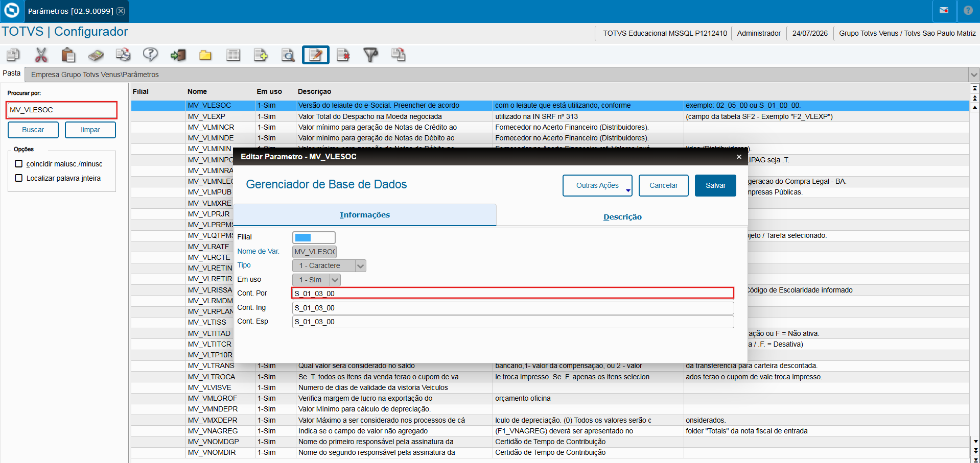Screen dimensions: 980x463
Task: Click the Salvar button
Action: 715,186
